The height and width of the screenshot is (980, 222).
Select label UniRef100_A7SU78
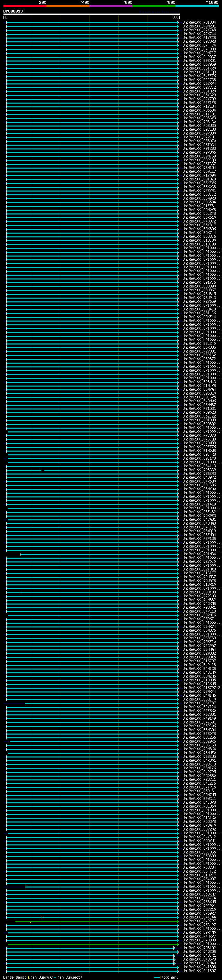coord(199,435)
